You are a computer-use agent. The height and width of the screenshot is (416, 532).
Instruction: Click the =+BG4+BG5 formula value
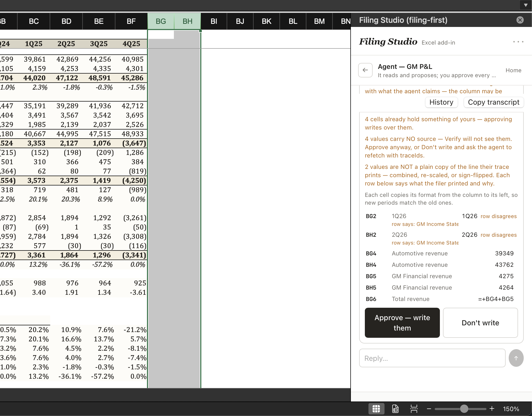click(x=496, y=299)
